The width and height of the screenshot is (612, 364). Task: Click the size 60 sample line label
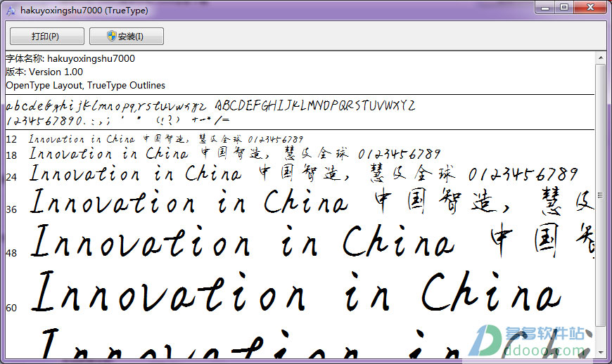[11, 308]
